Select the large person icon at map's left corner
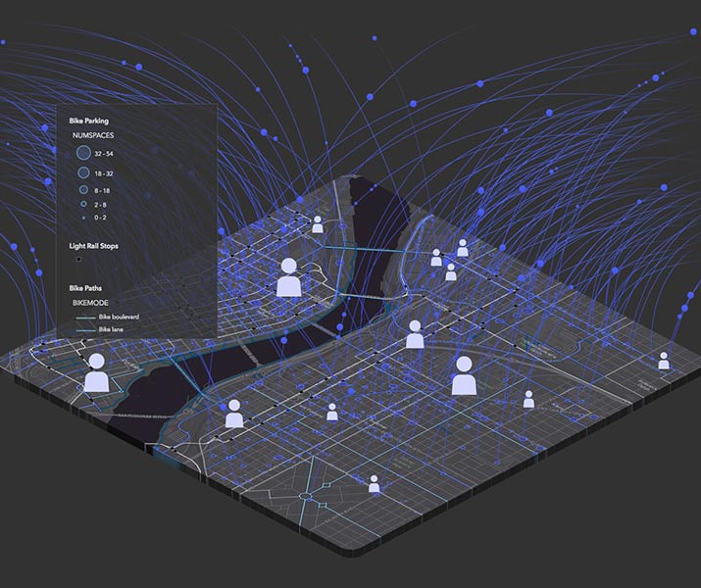Screen dimensions: 701x588 96,373
